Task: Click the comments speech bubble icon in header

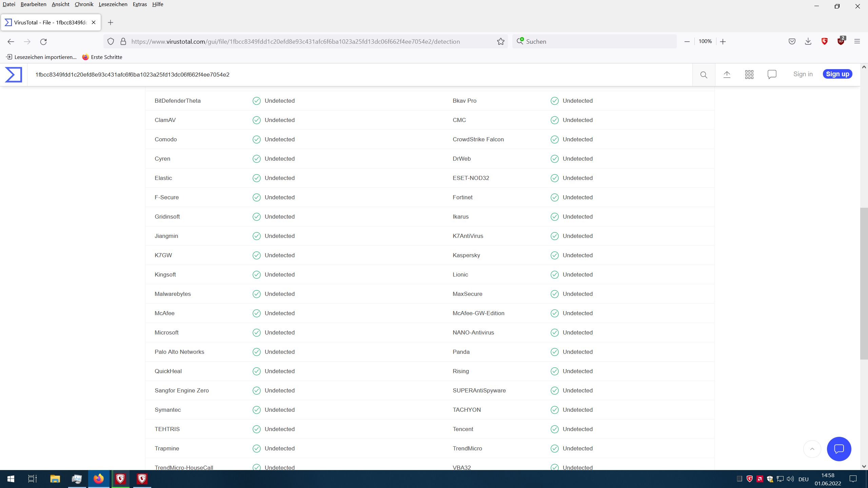Action: point(772,75)
